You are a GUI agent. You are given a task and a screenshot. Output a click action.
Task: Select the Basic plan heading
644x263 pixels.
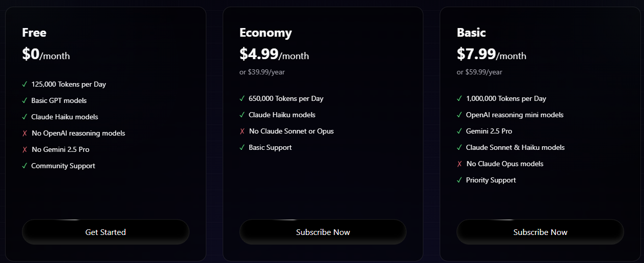tap(471, 33)
